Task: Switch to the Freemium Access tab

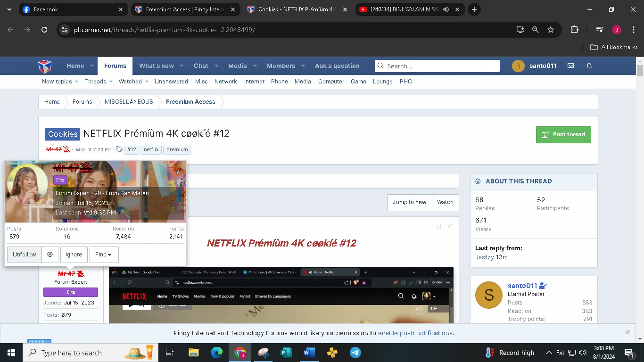Action: pos(185,9)
